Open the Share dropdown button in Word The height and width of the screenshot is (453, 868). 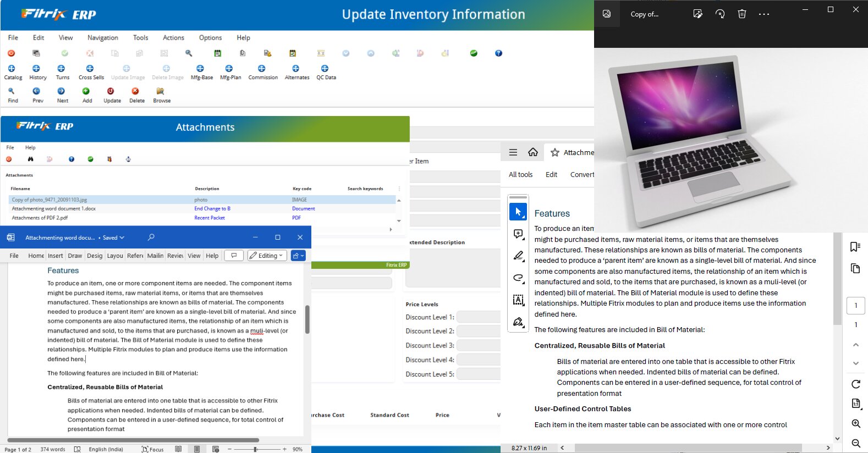coord(298,256)
